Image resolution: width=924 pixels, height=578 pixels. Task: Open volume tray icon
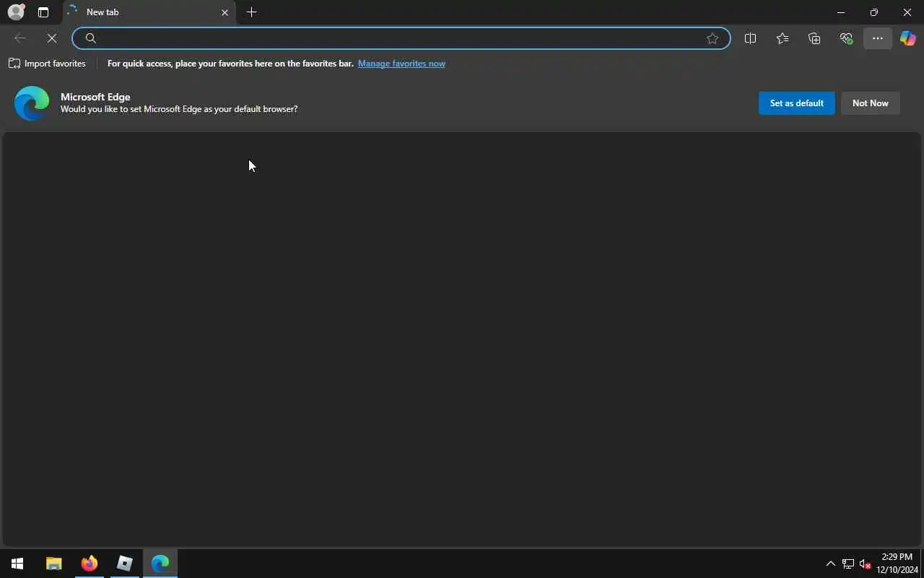pyautogui.click(x=866, y=564)
